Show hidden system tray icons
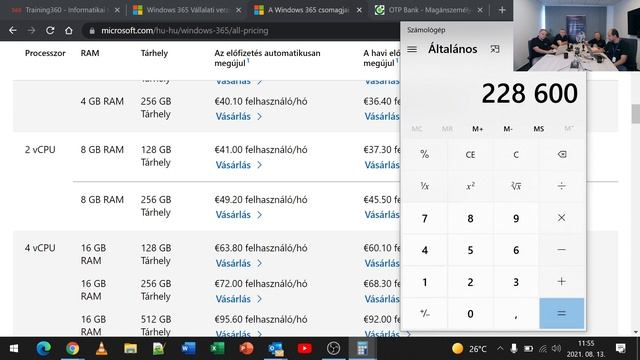The width and height of the screenshot is (640, 360). coord(500,349)
